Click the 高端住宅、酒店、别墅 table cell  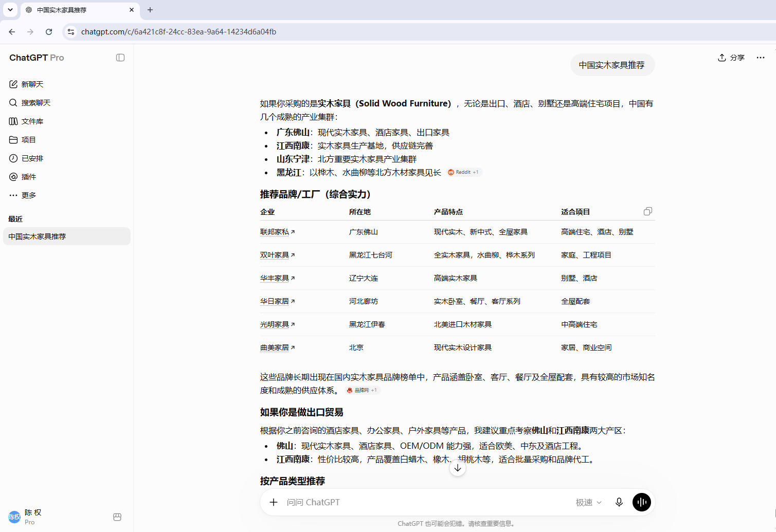(597, 232)
